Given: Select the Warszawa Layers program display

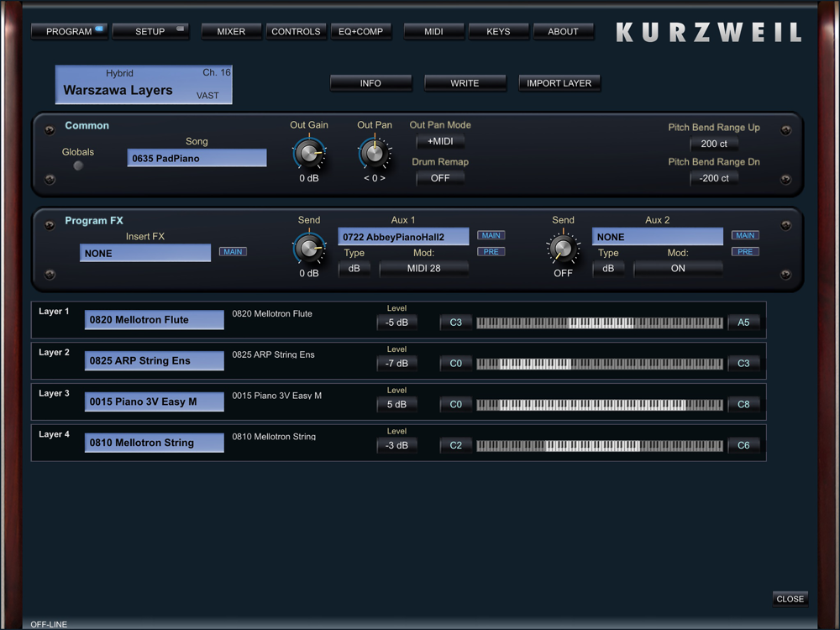Looking at the screenshot, I should [144, 85].
